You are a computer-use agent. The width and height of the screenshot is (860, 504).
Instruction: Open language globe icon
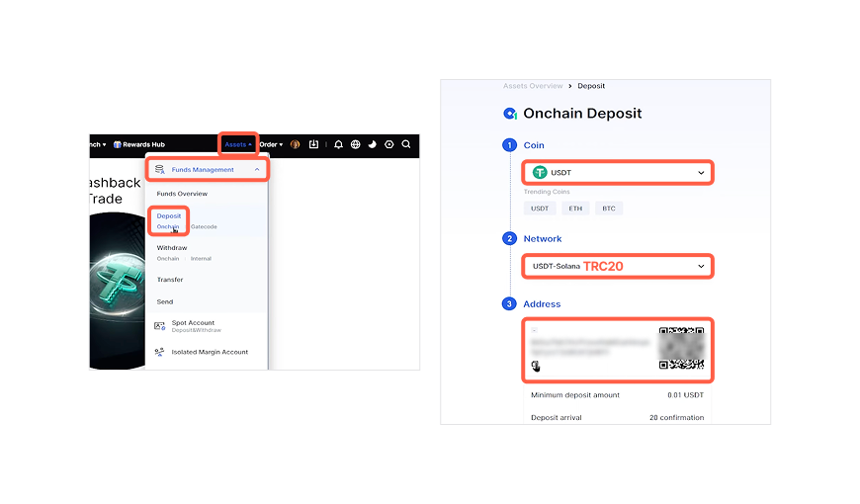tap(356, 144)
